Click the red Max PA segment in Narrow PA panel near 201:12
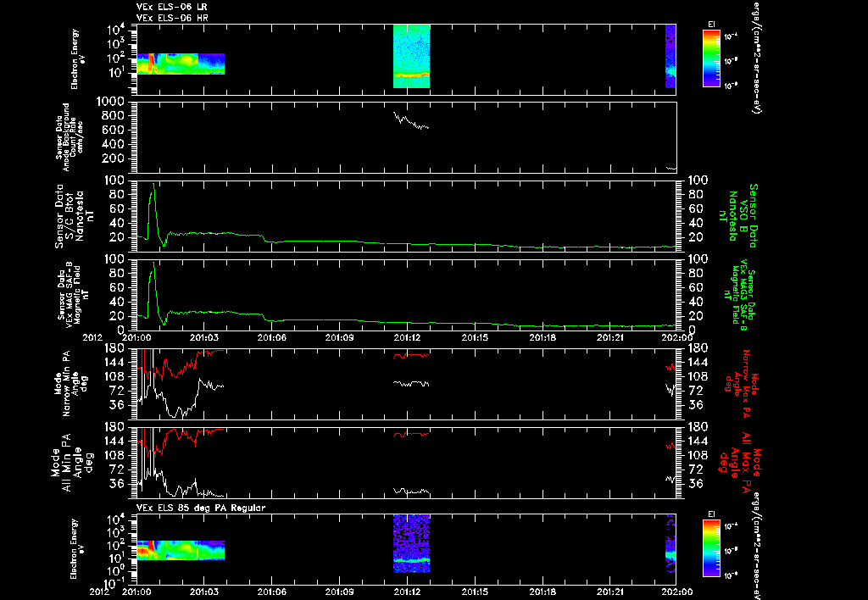This screenshot has width=868, height=600. [411, 355]
